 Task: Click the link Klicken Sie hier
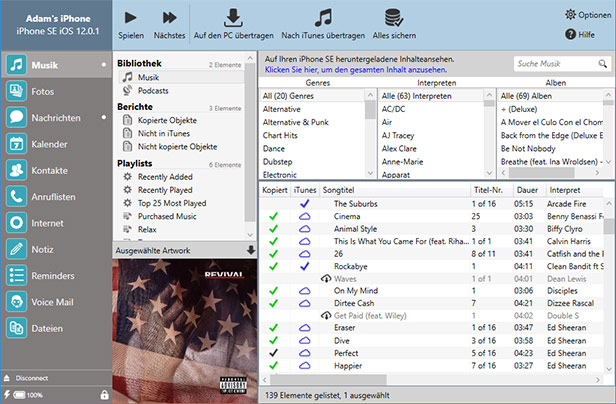click(x=356, y=70)
